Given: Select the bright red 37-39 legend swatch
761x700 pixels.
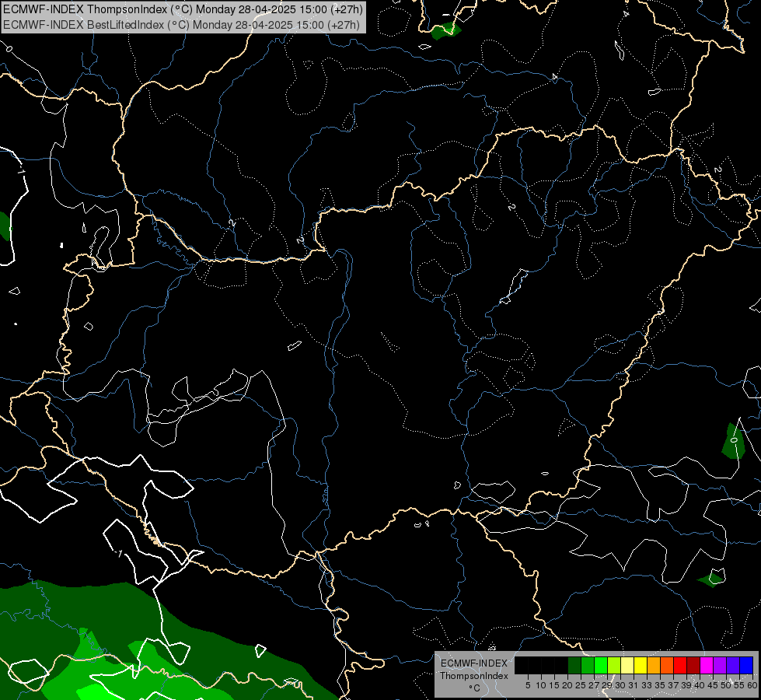Looking at the screenshot, I should click(x=680, y=665).
